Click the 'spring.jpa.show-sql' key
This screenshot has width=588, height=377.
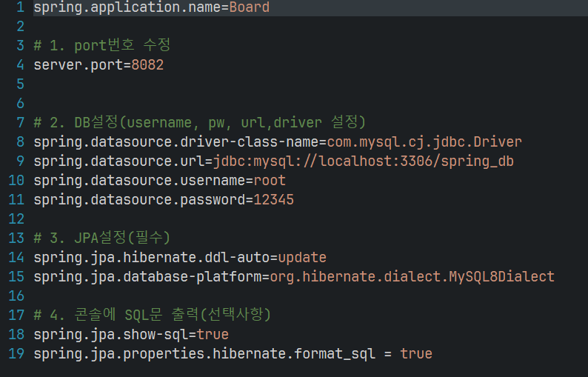point(111,335)
